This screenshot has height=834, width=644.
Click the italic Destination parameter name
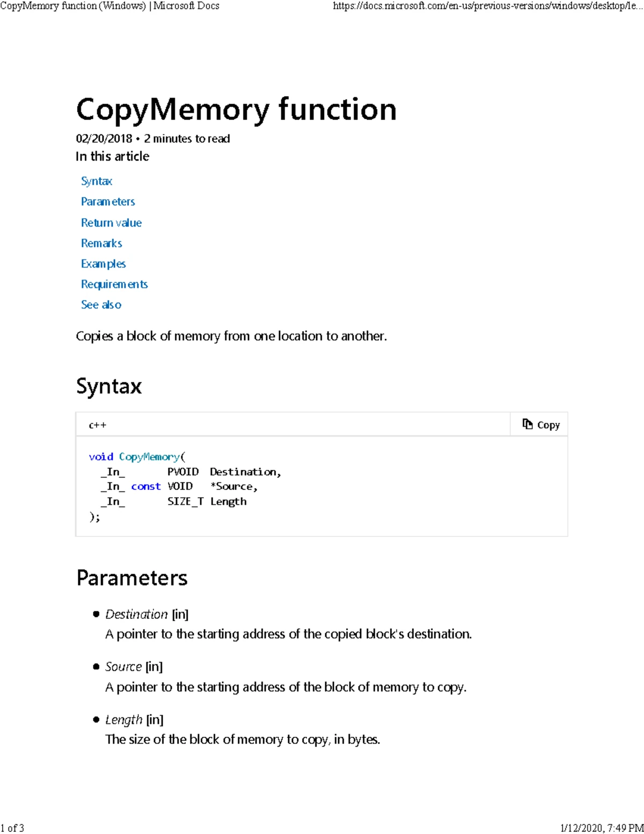tap(136, 614)
